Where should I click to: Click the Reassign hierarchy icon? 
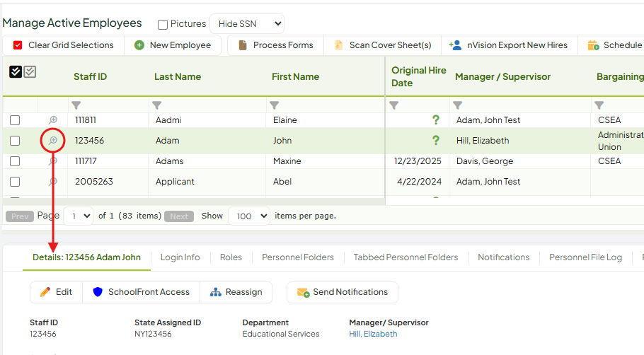pos(216,292)
